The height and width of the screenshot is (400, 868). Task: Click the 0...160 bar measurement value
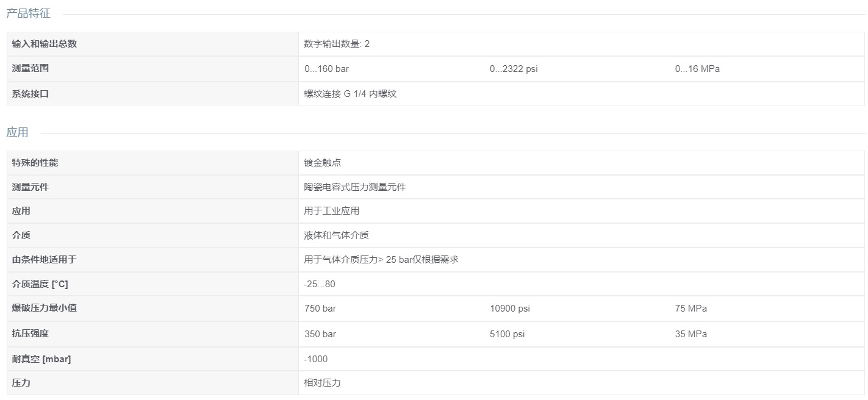[326, 69]
